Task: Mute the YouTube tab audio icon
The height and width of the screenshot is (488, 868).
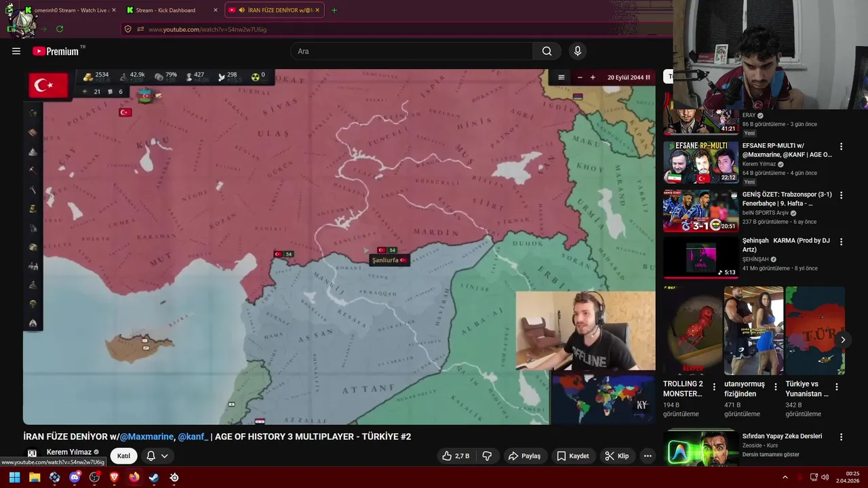Action: [242, 10]
